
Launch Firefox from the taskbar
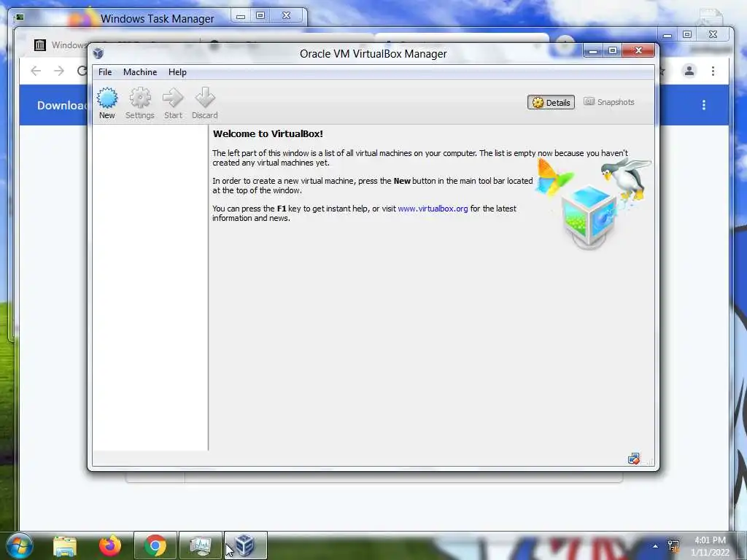tap(110, 545)
